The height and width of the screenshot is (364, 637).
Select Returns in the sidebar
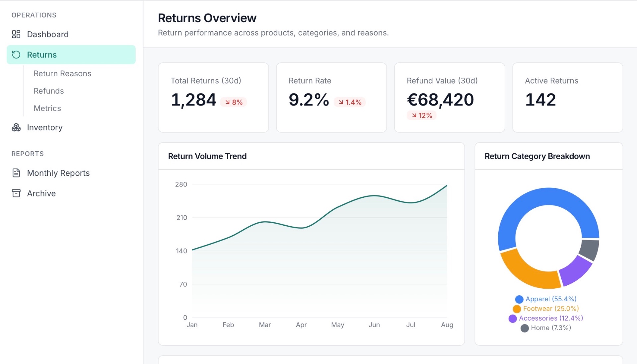pos(71,54)
